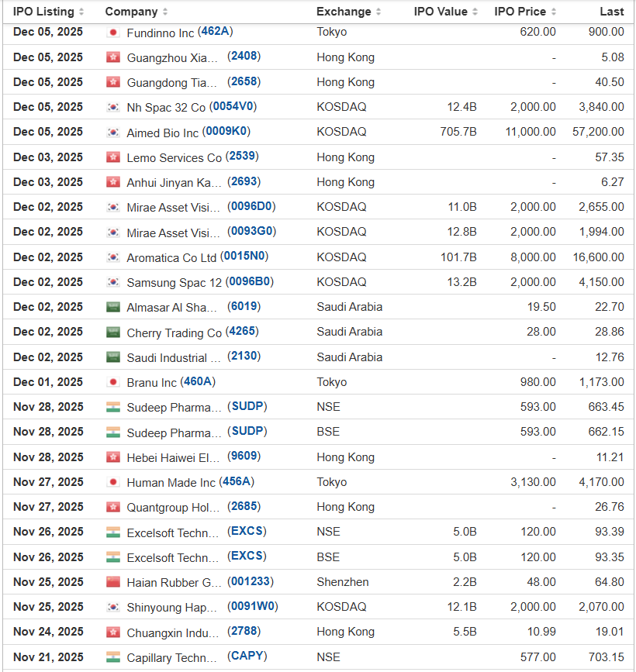Open Aromatica Co Ltd link
Image resolution: width=636 pixels, height=672 pixels.
point(171,258)
